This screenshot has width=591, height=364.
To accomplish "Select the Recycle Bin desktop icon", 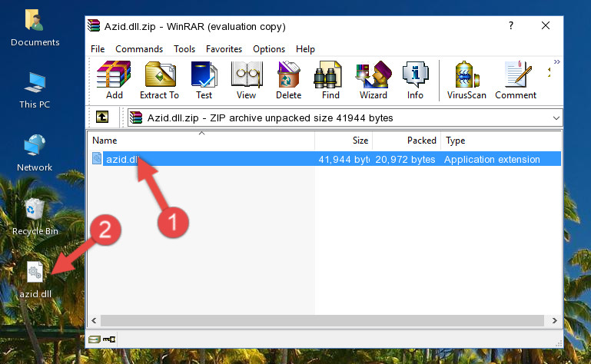I will 35,217.
